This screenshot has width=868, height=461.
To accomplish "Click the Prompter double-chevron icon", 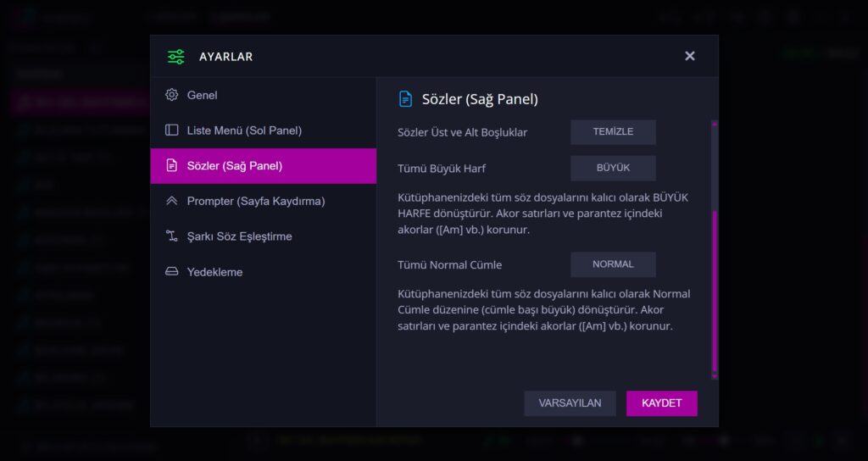I will point(171,201).
